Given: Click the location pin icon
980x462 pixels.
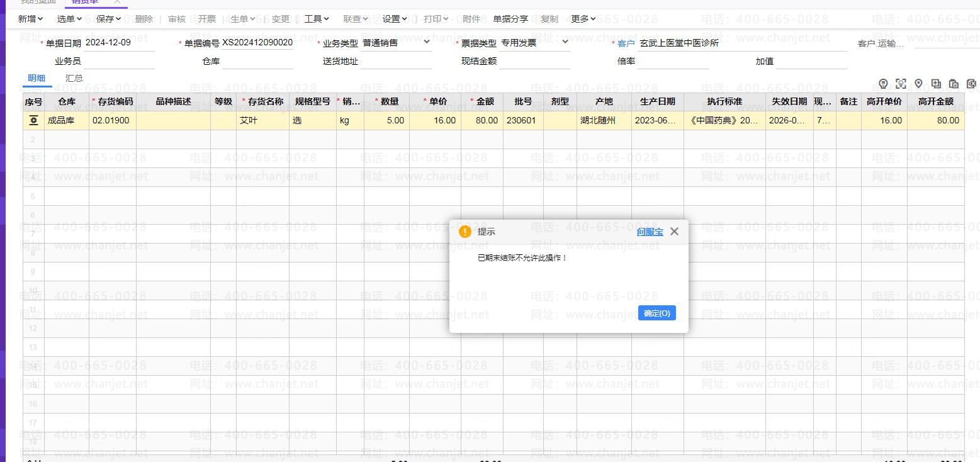Looking at the screenshot, I should [x=918, y=84].
